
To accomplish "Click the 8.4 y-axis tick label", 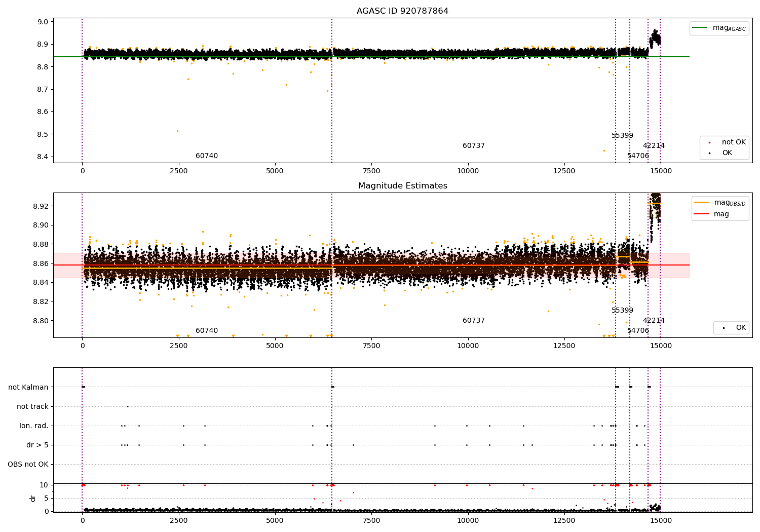I will point(43,157).
